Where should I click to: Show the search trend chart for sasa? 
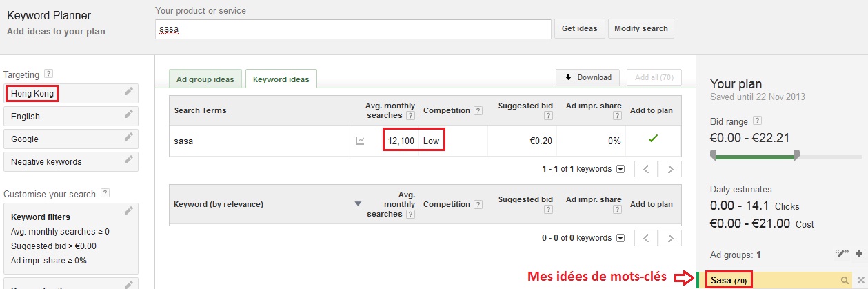pyautogui.click(x=360, y=141)
